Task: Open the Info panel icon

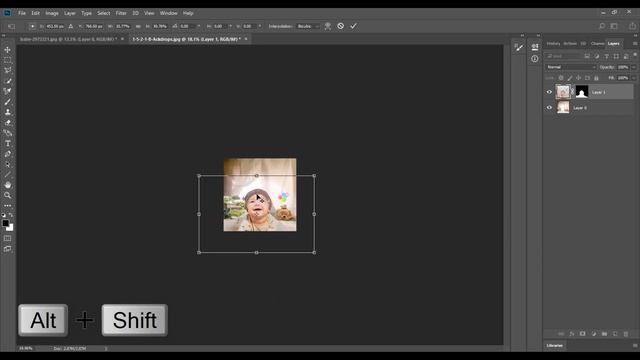Action: pyautogui.click(x=535, y=59)
